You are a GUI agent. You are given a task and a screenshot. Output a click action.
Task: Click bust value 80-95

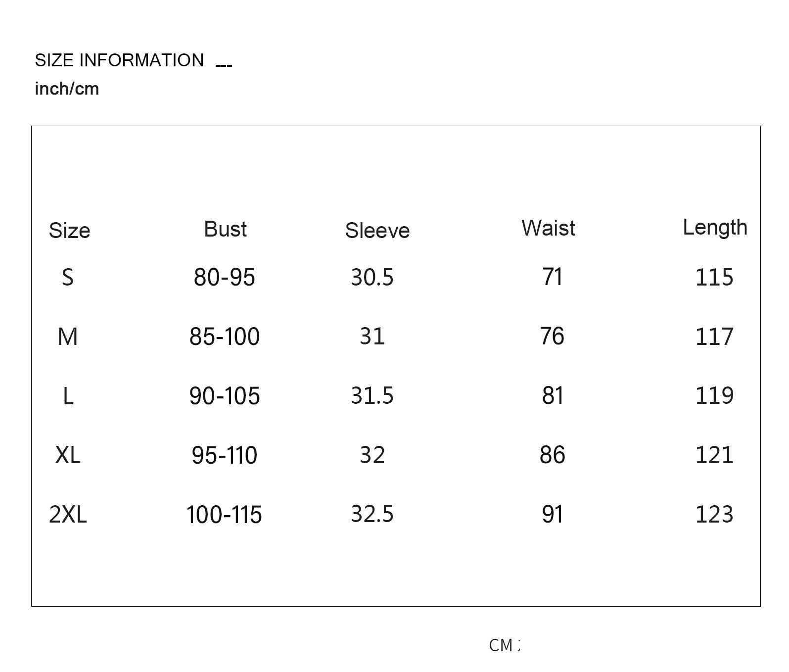224,277
